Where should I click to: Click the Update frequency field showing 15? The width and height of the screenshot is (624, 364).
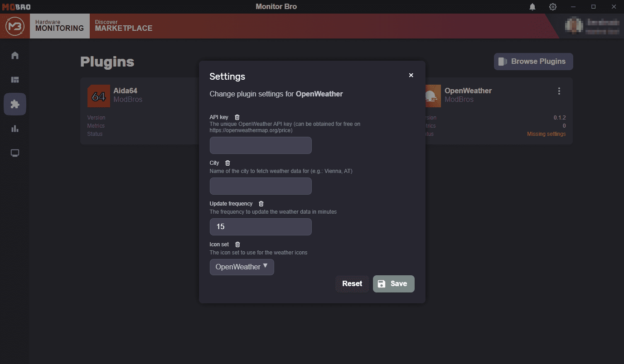pyautogui.click(x=261, y=227)
